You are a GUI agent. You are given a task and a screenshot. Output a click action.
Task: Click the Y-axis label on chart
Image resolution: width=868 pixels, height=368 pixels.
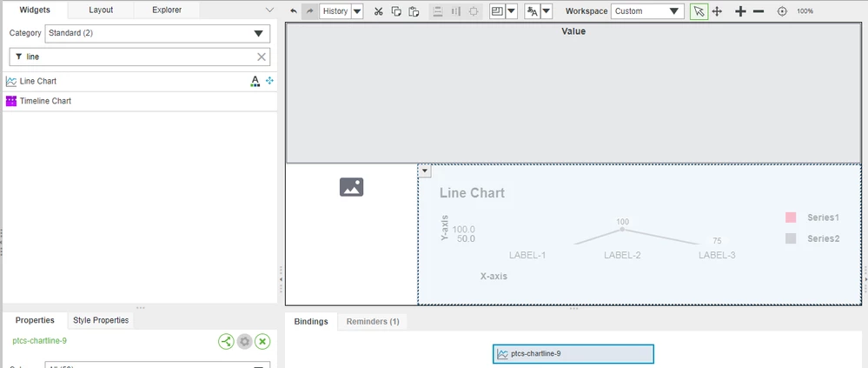445,228
